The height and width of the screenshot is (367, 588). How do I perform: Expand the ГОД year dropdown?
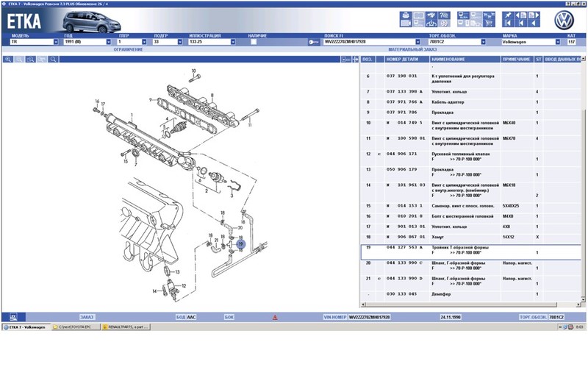108,43
